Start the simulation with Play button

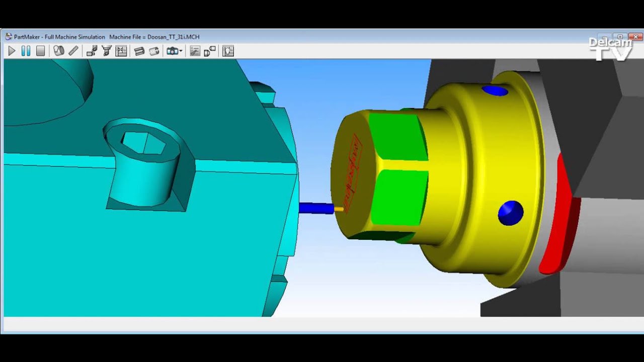point(12,51)
